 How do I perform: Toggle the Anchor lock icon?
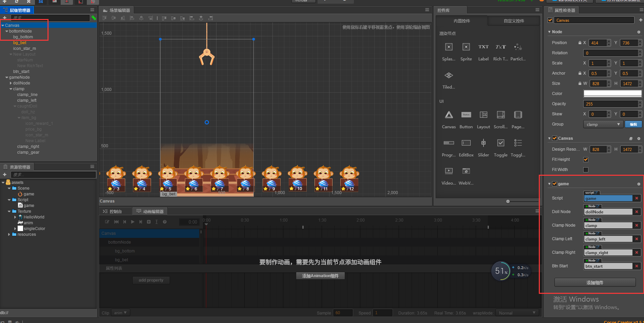click(580, 73)
